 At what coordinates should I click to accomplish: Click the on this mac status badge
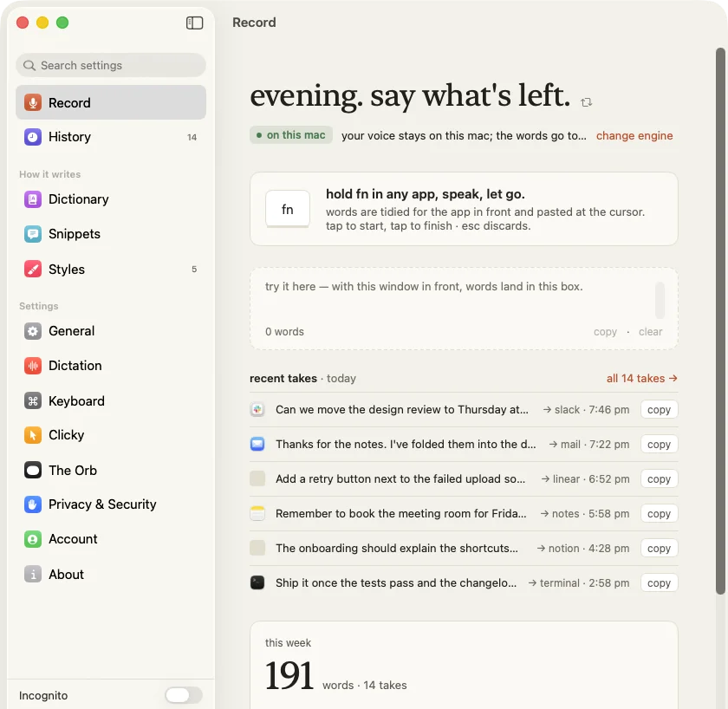291,135
